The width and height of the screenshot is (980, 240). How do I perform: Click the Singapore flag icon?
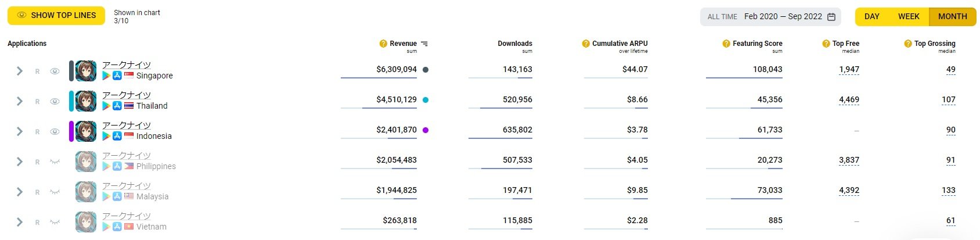[x=129, y=76]
